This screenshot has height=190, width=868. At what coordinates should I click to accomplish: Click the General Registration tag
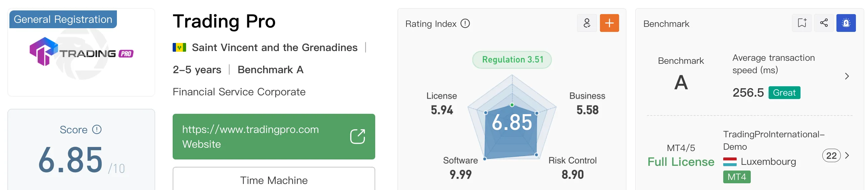tap(63, 19)
